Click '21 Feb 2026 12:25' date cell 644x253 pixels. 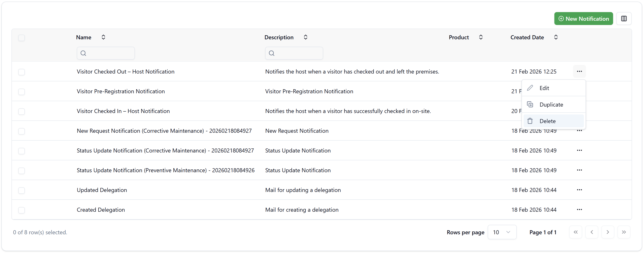click(x=534, y=72)
